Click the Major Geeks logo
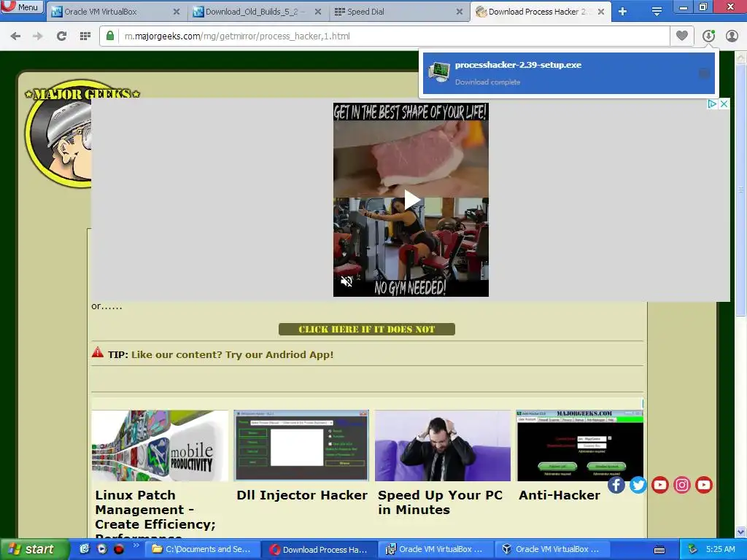The width and height of the screenshot is (747, 560). [60, 133]
